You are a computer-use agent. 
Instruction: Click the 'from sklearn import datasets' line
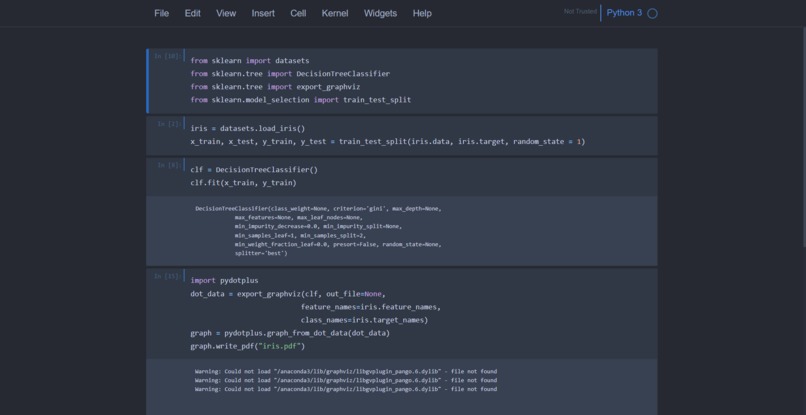250,61
